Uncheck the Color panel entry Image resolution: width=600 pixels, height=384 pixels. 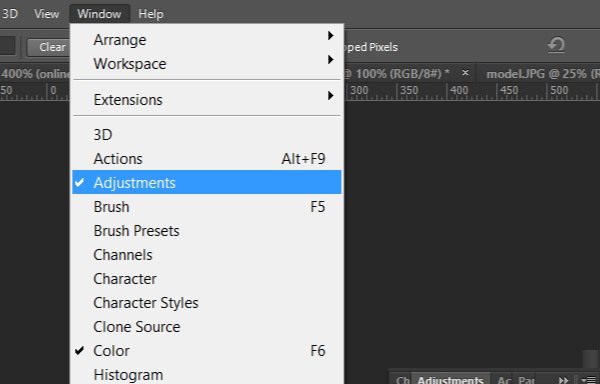click(207, 351)
